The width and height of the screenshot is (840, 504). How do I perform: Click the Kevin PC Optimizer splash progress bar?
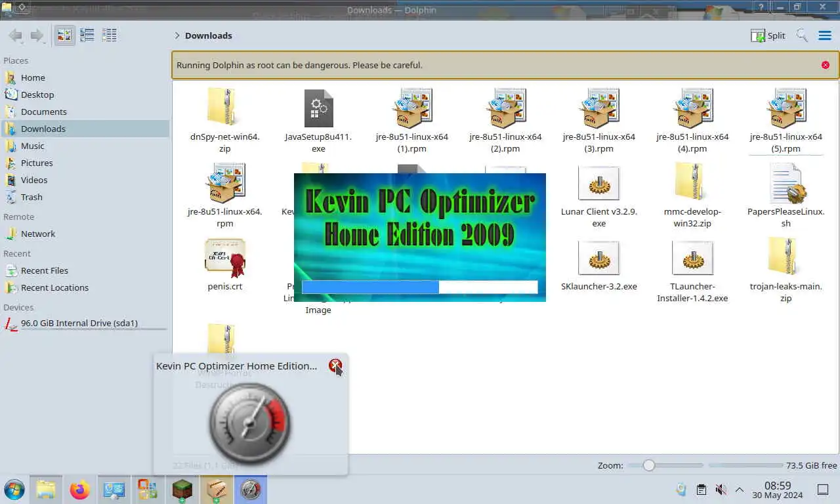point(419,287)
